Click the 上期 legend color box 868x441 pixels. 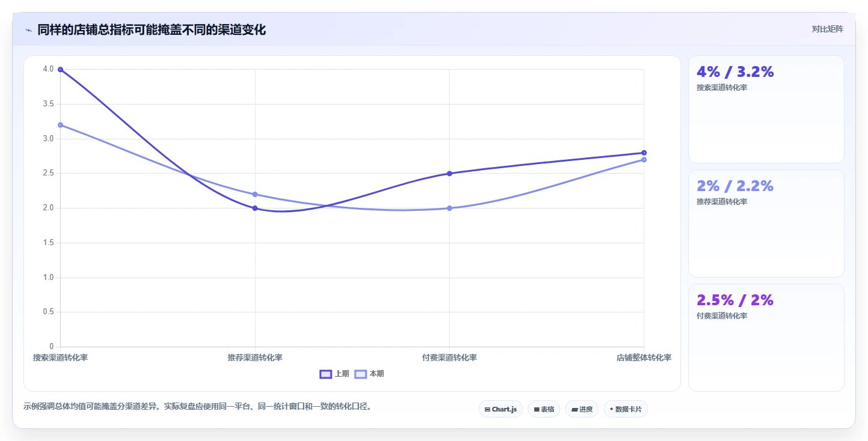tap(325, 374)
